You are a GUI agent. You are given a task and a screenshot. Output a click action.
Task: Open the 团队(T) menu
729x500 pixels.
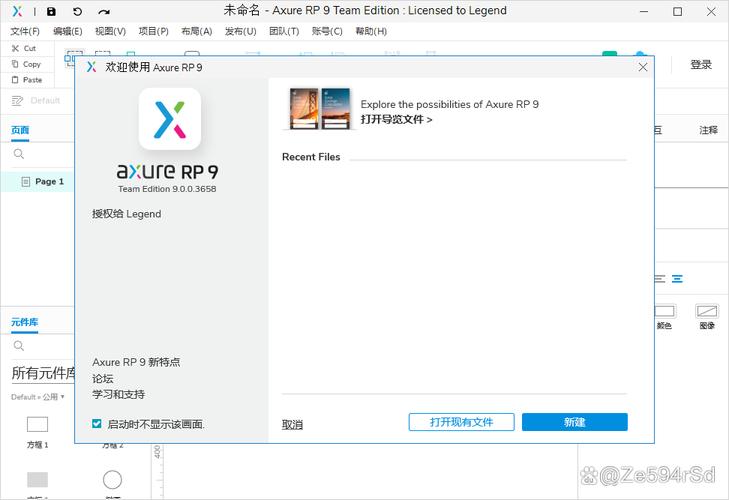[x=284, y=31]
